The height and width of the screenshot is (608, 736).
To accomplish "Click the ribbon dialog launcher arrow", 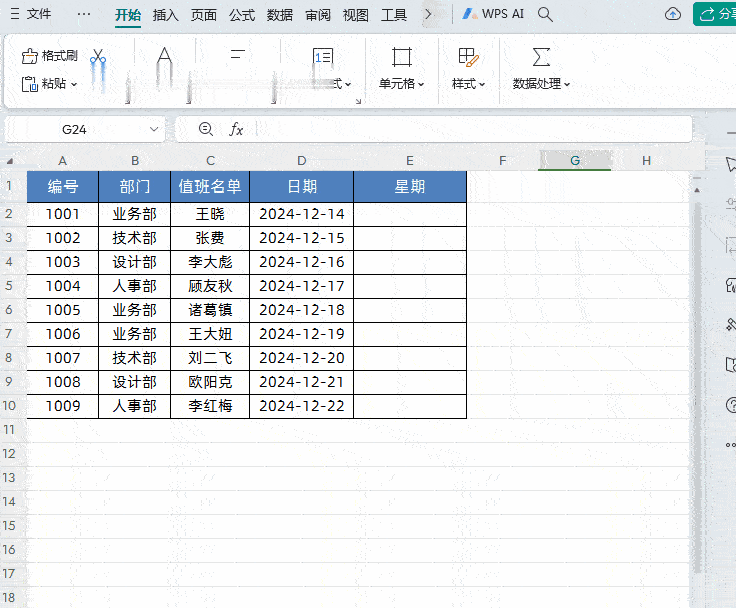I will click(359, 101).
